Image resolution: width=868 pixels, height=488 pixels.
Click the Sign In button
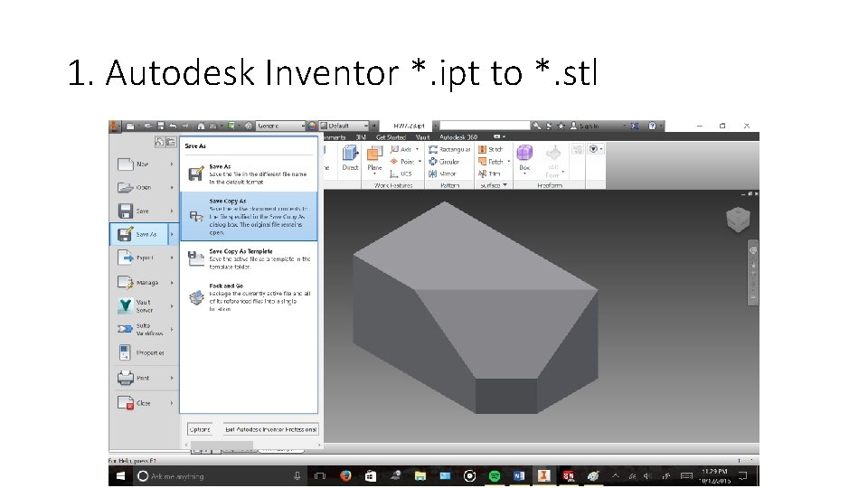coord(585,126)
